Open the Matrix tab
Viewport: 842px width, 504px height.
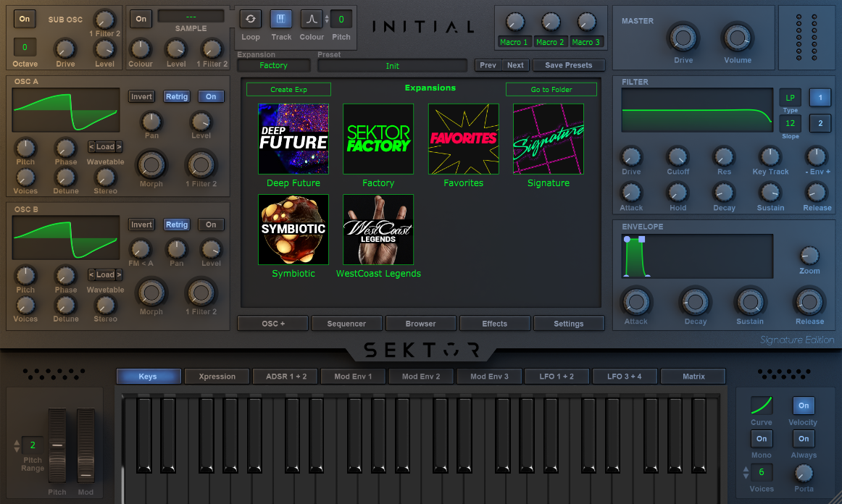pos(693,377)
